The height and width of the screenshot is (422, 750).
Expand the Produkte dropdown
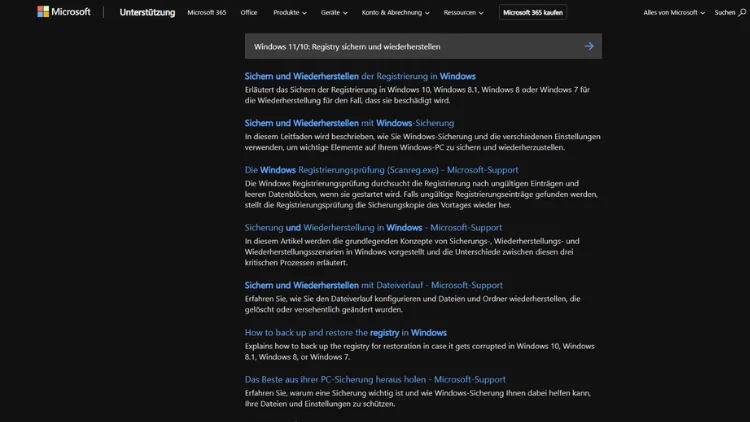[x=290, y=12]
